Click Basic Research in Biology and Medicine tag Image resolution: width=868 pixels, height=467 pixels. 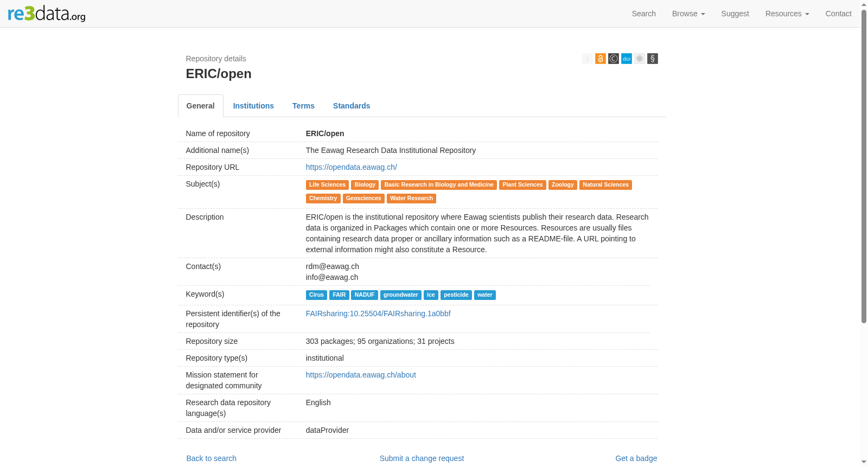coord(439,185)
